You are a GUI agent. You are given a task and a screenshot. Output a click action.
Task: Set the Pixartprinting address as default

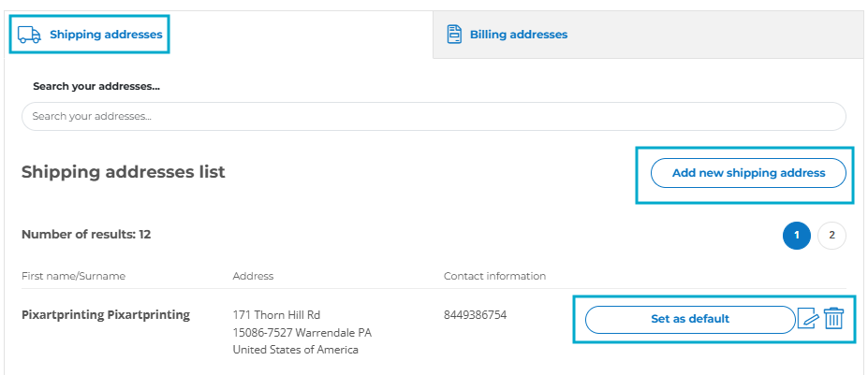coord(690,319)
